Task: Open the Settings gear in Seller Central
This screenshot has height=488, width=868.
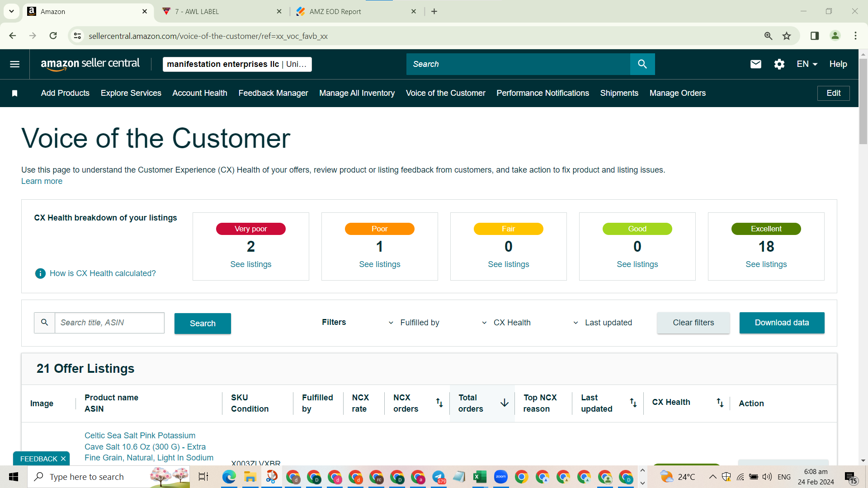Action: coord(779,64)
